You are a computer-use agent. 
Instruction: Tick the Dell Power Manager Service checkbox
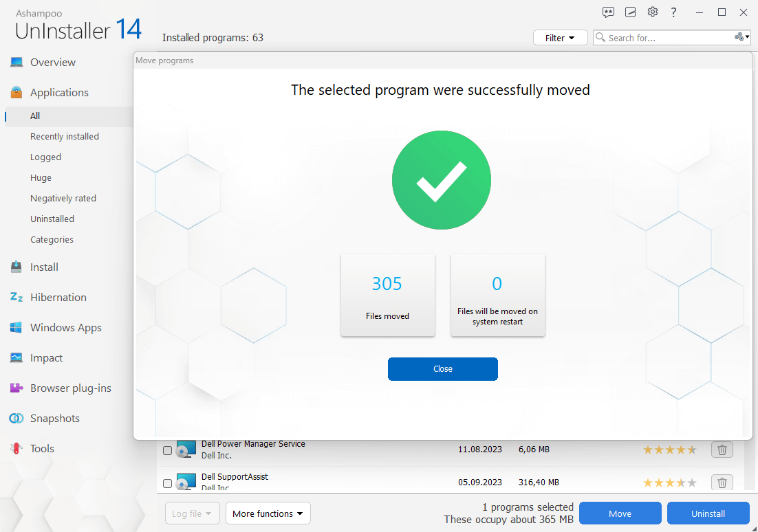tap(167, 451)
